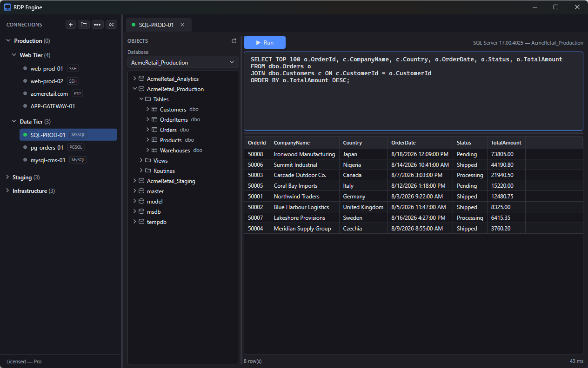Viewport: 588px width, 368px height.
Task: Open the Database dropdown AcmeRetail_Production
Action: click(183, 62)
